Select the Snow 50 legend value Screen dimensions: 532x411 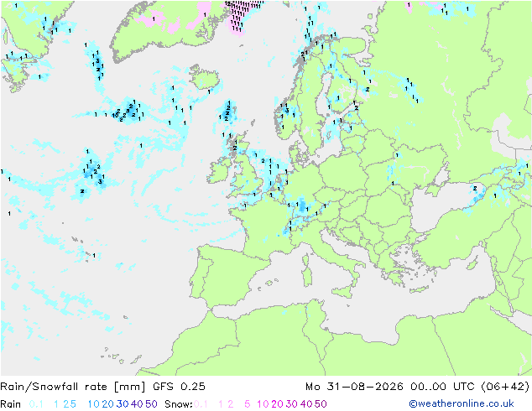click(x=321, y=404)
